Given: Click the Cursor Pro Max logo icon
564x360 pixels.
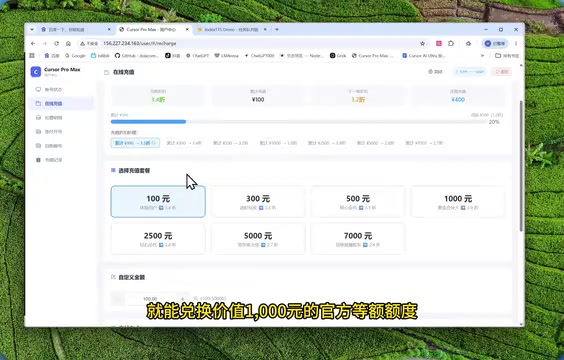Looking at the screenshot, I should 36,72.
